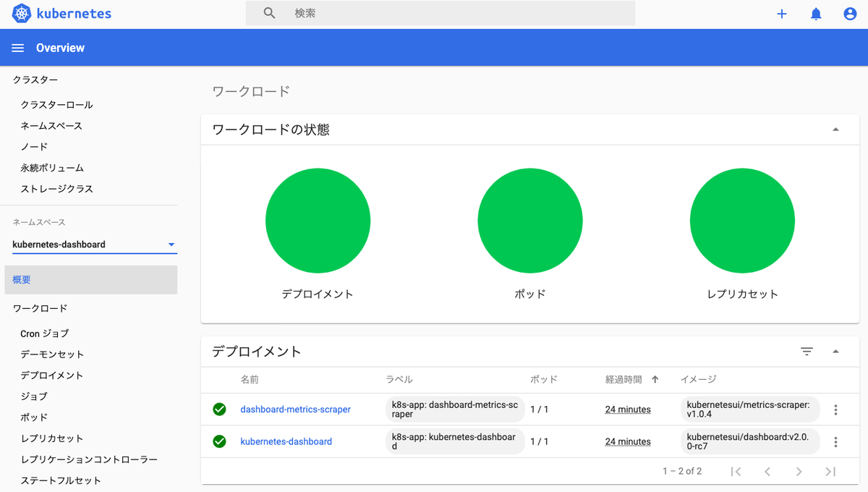The height and width of the screenshot is (492, 868).
Task: Select デーモンセット in sidebar
Action: (x=52, y=355)
